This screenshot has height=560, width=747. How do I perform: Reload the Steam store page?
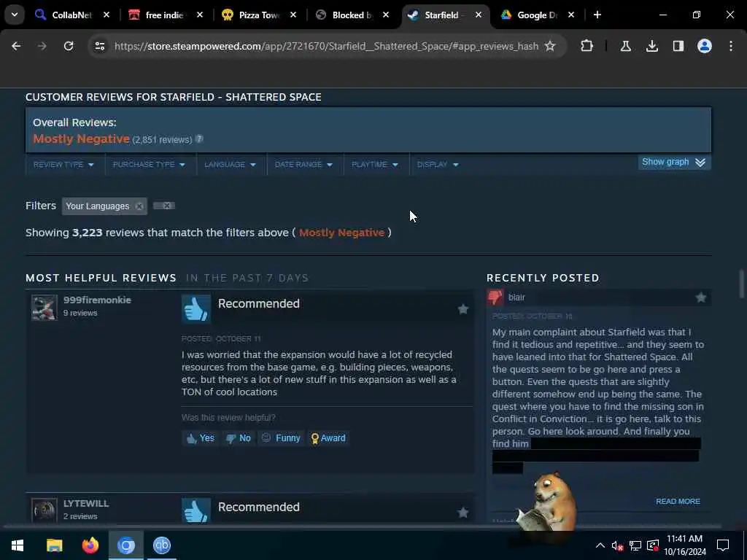(69, 46)
